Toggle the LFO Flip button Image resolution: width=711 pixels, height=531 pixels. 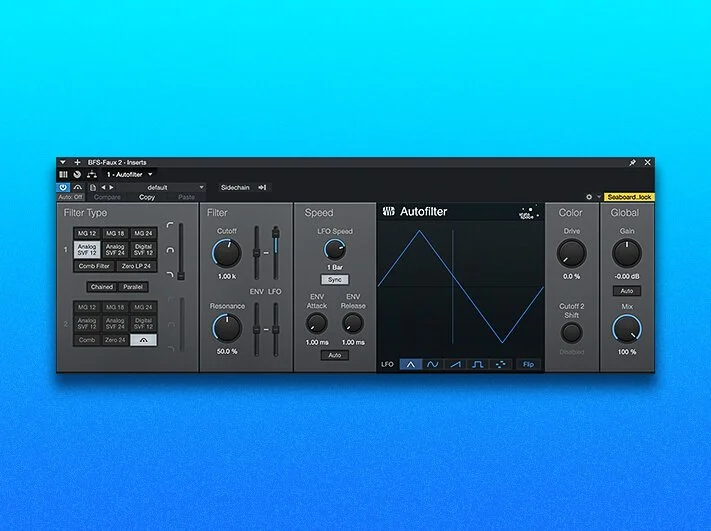pos(528,364)
